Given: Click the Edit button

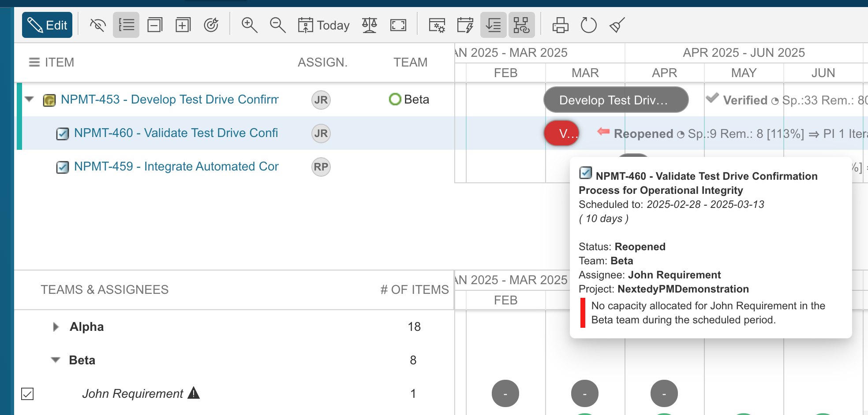Looking at the screenshot, I should 47,25.
